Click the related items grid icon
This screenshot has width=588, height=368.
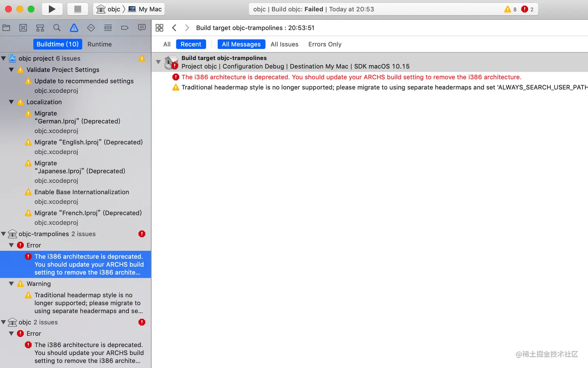coord(159,28)
